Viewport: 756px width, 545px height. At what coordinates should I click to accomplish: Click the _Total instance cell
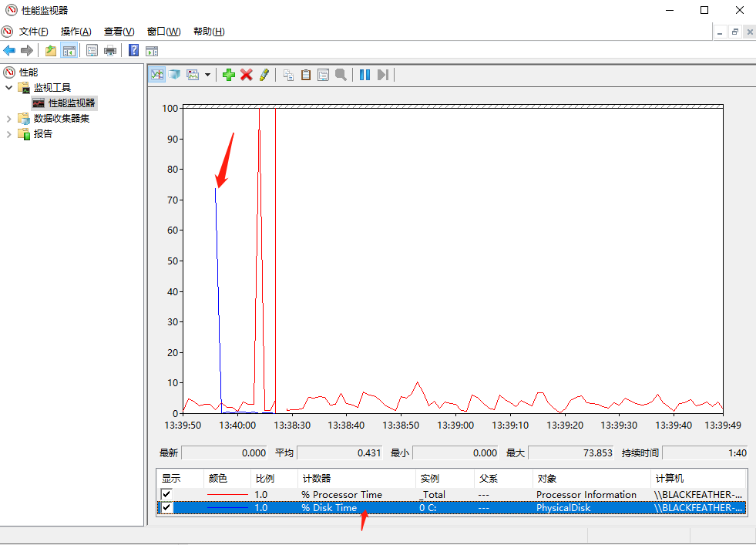tap(432, 494)
